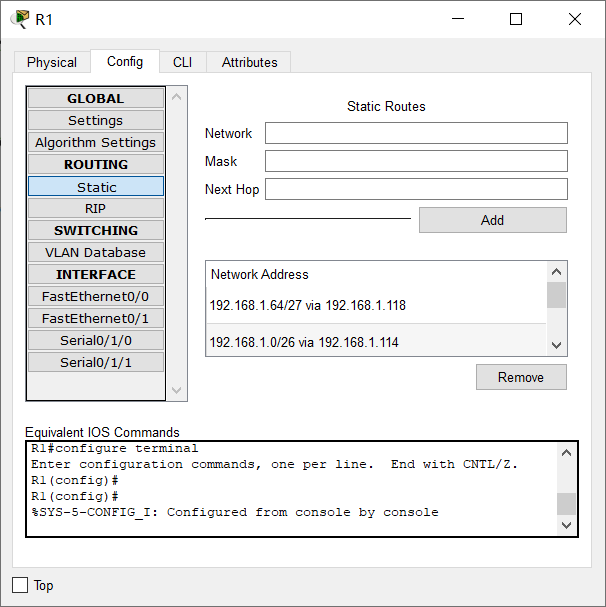The width and height of the screenshot is (606, 607).
Task: Select route 192.168.1.0/26 via 192.168.1.114
Action: click(x=376, y=341)
